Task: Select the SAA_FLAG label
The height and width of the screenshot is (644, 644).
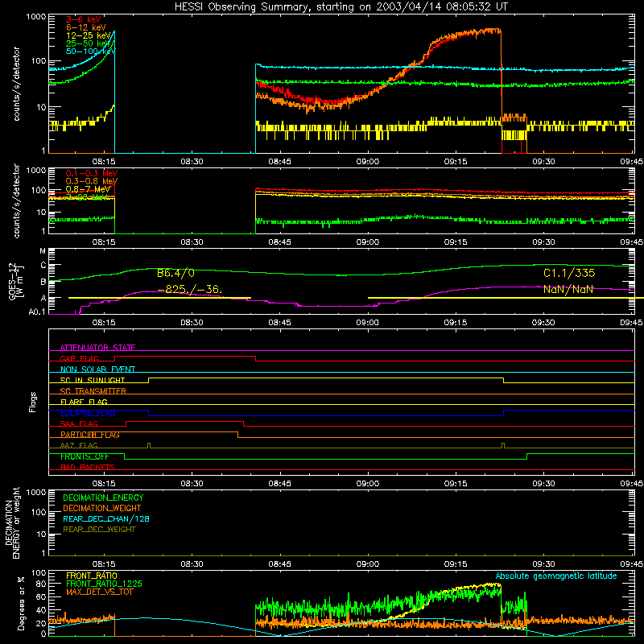Action: coord(79,423)
